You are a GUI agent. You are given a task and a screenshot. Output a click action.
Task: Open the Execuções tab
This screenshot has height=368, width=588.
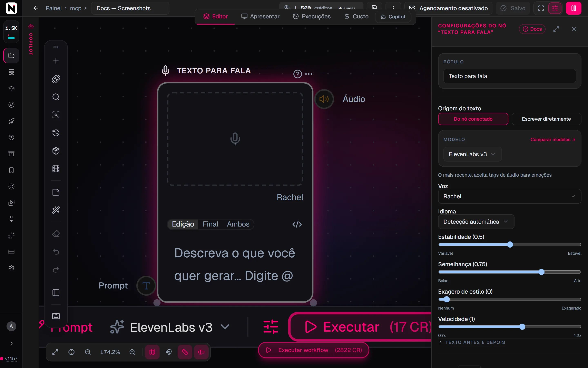tap(312, 17)
